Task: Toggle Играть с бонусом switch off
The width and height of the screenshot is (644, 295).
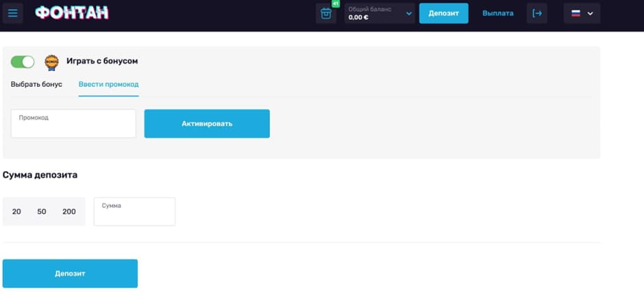Action: 23,62
